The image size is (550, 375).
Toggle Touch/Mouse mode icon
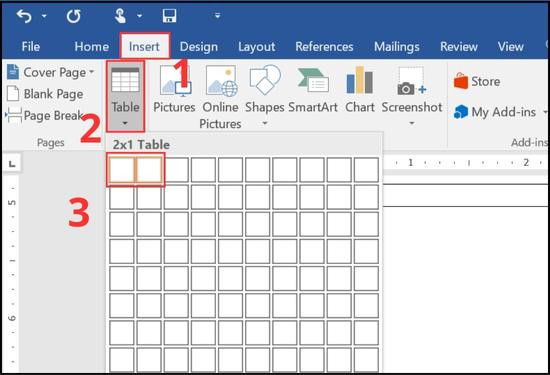pyautogui.click(x=120, y=16)
